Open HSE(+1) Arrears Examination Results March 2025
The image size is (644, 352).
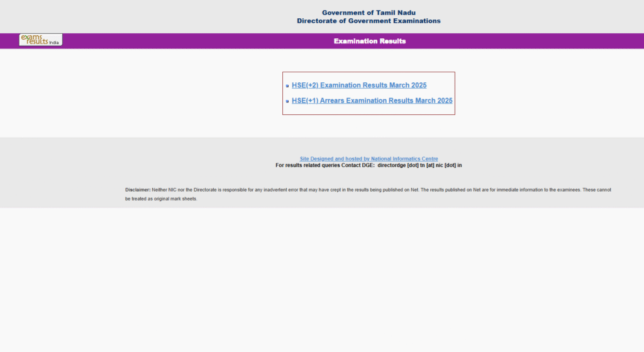click(372, 101)
